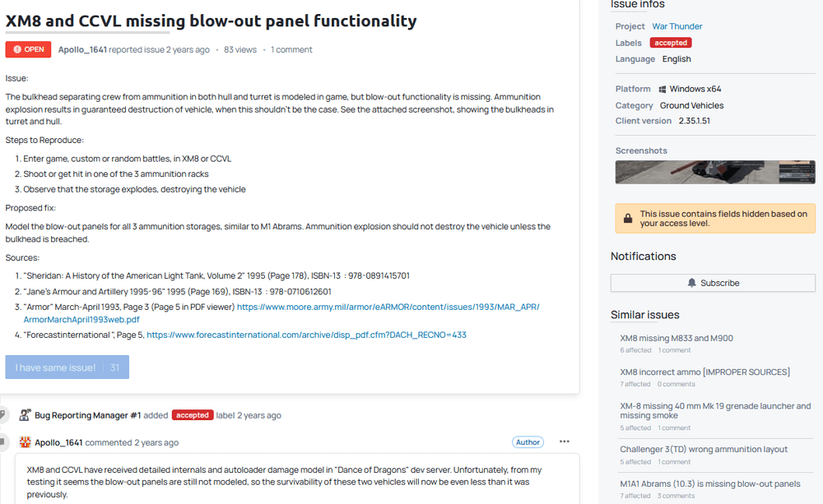
Task: Open the three-dots comment options menu
Action: pos(565,442)
